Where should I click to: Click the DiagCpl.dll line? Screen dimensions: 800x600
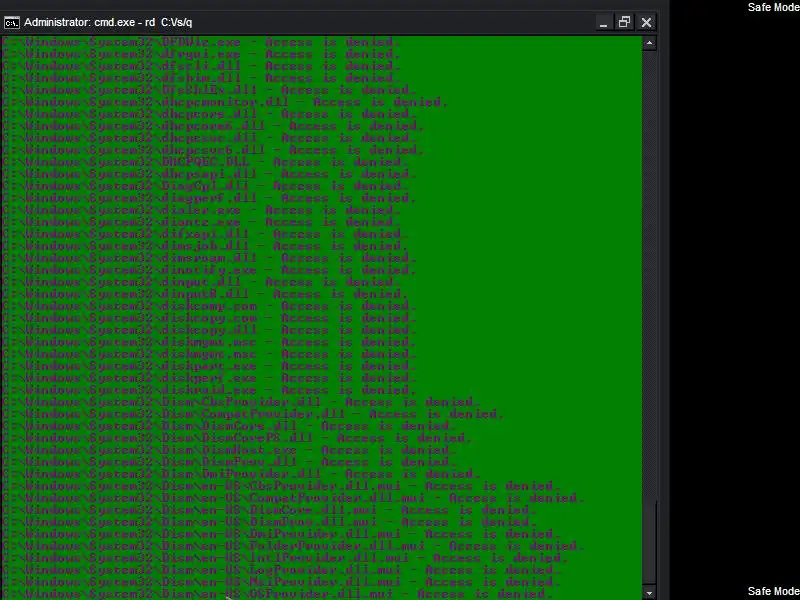coord(205,186)
